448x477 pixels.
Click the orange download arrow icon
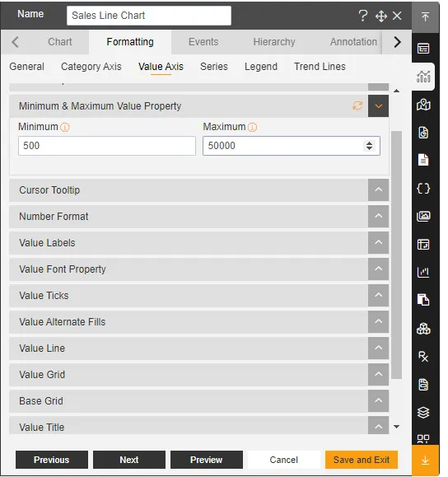click(x=425, y=461)
